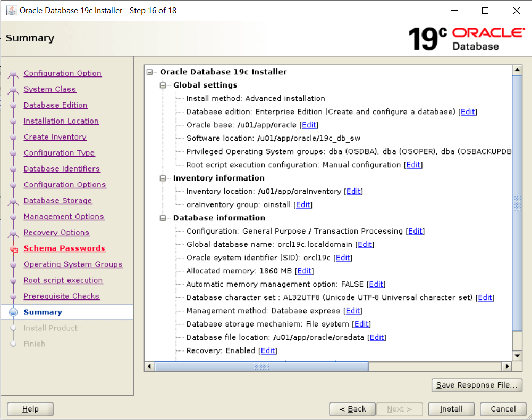The width and height of the screenshot is (532, 420).
Task: Click the vertical scrollbar thumb in summary
Action: (517, 202)
